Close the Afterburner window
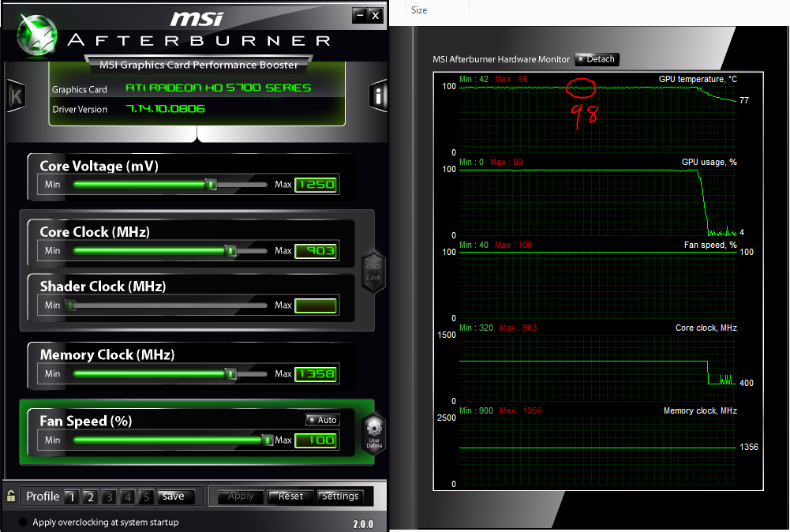The height and width of the screenshot is (532, 790). [376, 15]
